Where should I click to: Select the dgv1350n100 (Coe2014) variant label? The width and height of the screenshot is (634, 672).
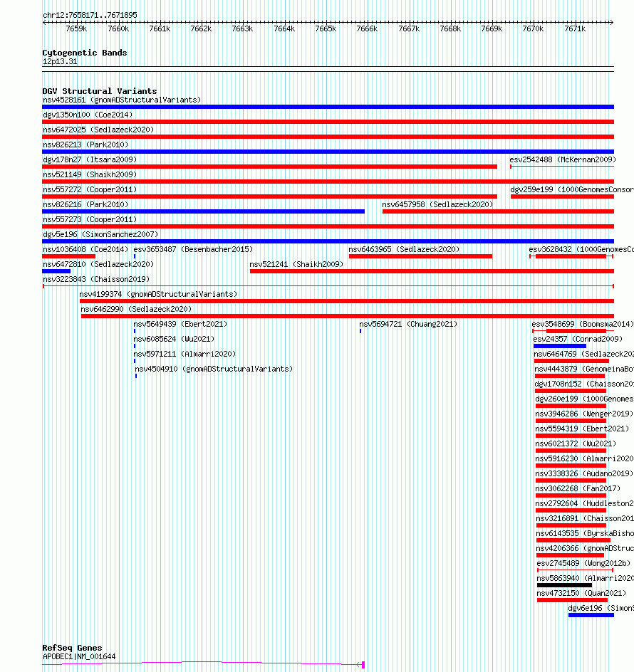pos(88,115)
